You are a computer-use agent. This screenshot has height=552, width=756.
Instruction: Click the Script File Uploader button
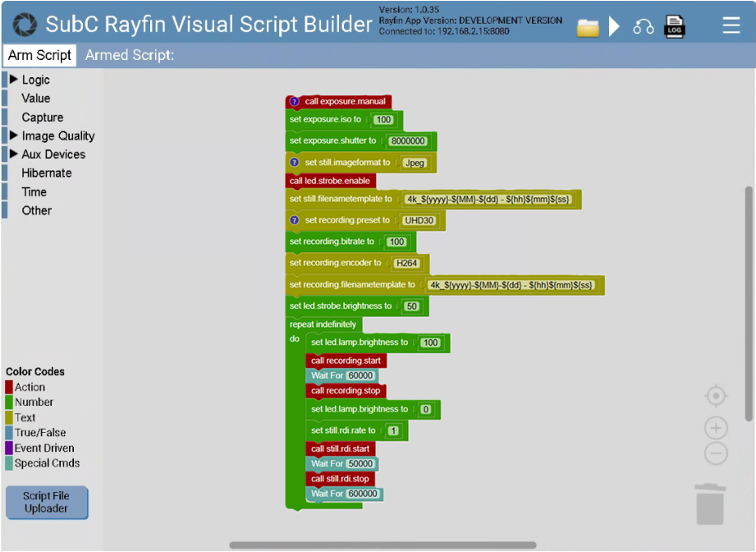[x=46, y=502]
